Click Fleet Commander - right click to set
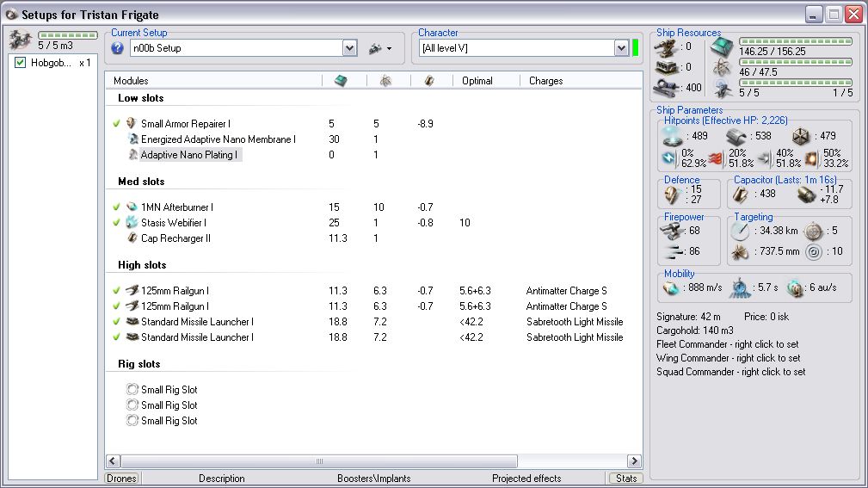The height and width of the screenshot is (488, 868). (728, 344)
